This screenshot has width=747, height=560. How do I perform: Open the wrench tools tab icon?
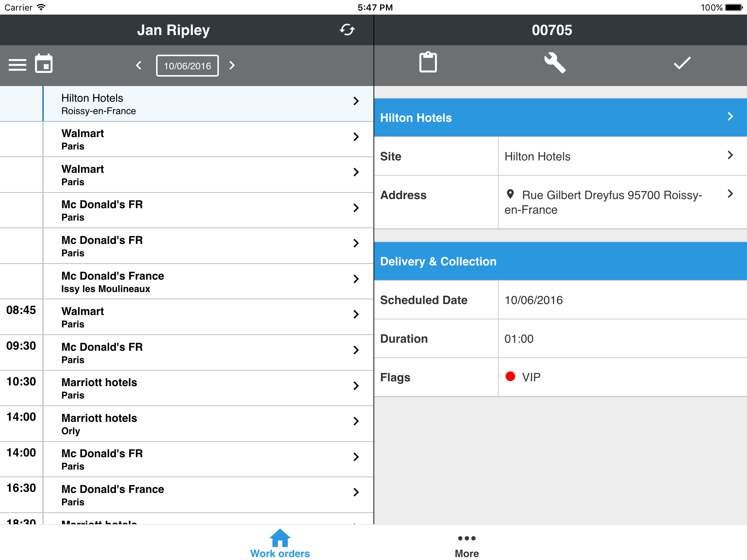(x=555, y=63)
